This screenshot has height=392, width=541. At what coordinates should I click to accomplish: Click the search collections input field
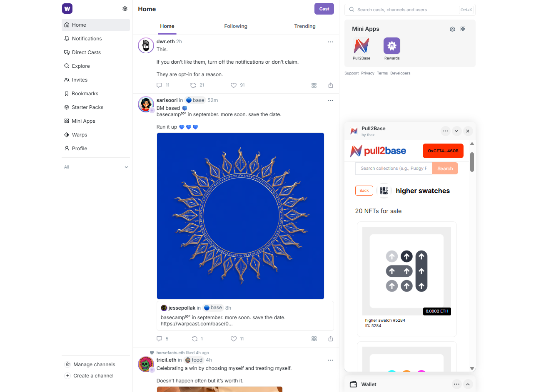(x=394, y=169)
